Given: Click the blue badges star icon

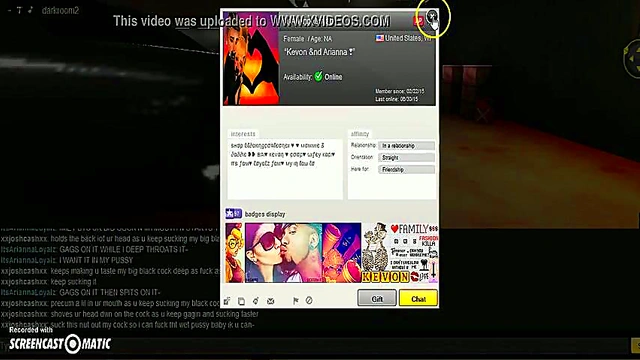Looking at the screenshot, I should (x=233, y=213).
